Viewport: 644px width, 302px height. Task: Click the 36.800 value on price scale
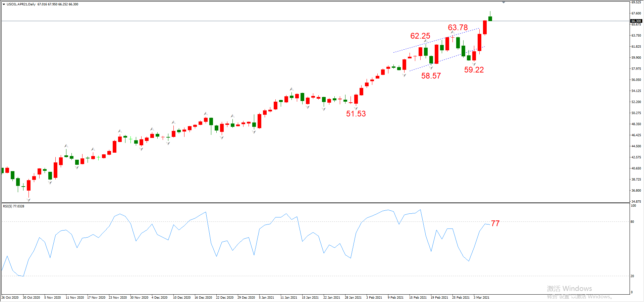pyautogui.click(x=636, y=191)
